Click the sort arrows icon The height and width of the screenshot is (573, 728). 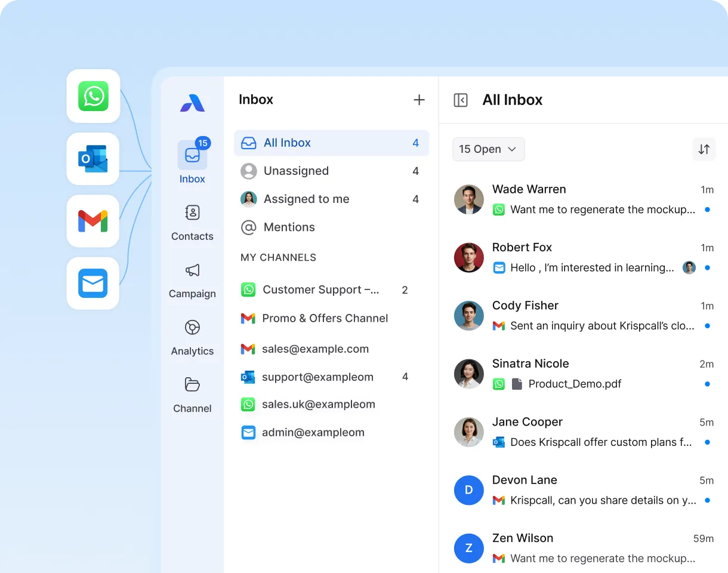coord(704,149)
